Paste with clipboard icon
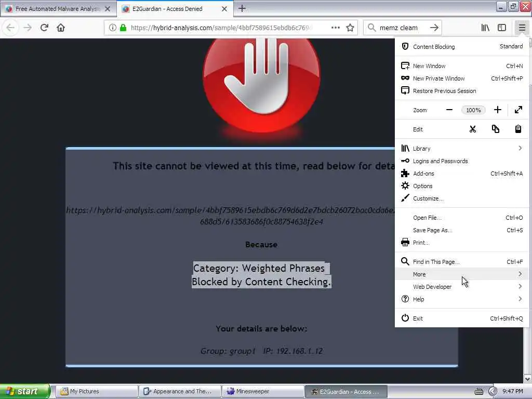The width and height of the screenshot is (532, 399). click(518, 129)
